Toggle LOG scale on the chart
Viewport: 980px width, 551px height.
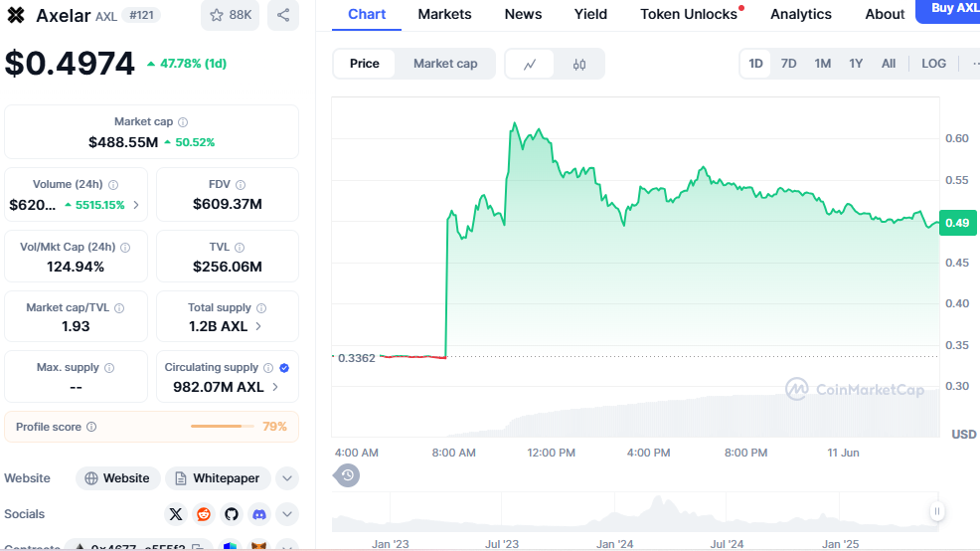tap(933, 64)
